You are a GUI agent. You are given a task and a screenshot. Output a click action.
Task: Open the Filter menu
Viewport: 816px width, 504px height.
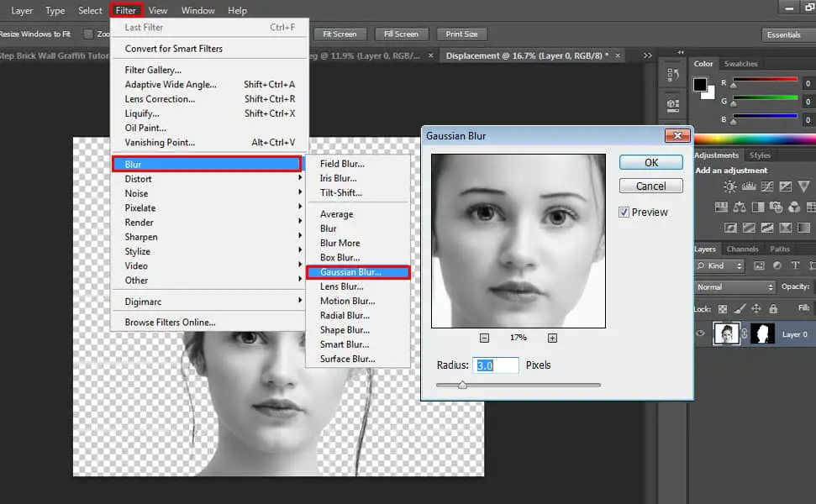coord(126,10)
